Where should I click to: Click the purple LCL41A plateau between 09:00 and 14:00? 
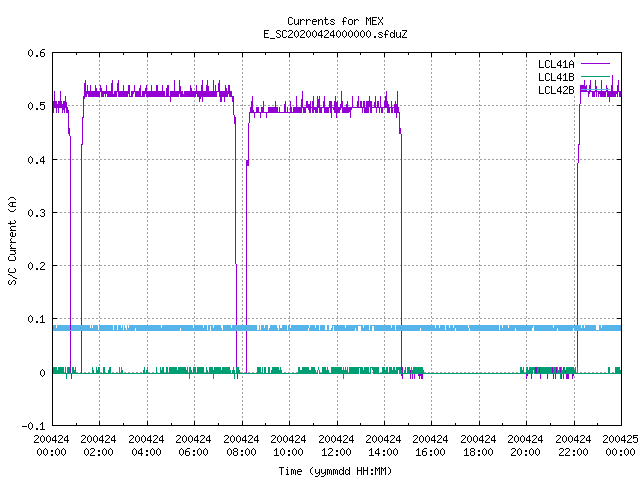pos(324,109)
